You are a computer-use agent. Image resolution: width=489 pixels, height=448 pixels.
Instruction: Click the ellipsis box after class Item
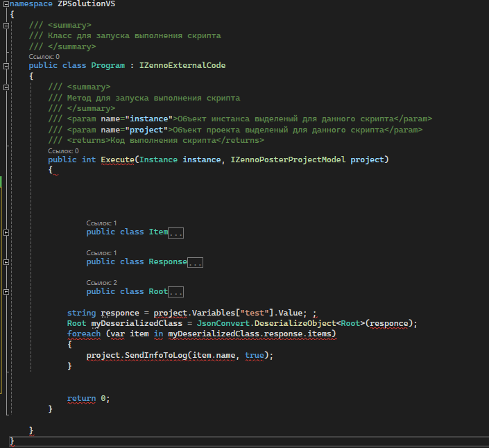pyautogui.click(x=175, y=233)
